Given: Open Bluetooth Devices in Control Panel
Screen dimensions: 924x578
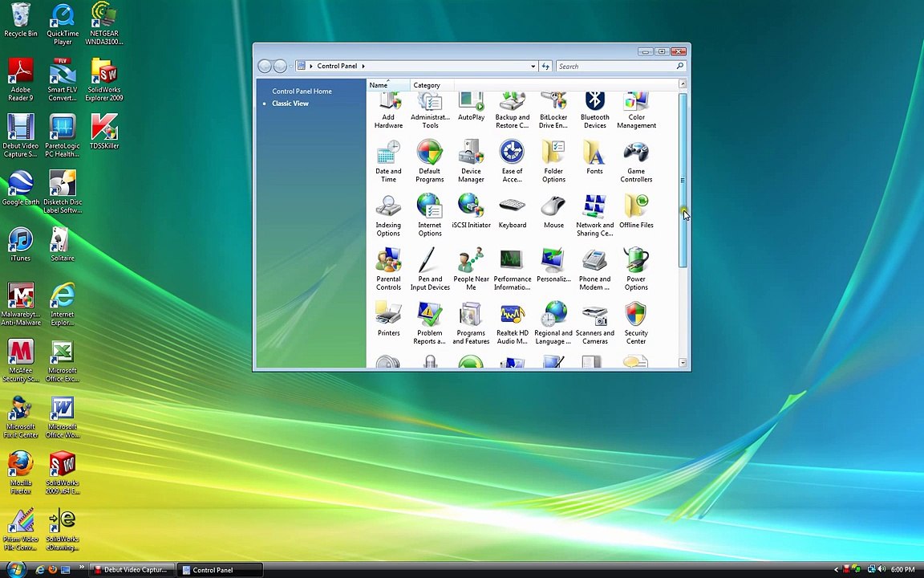Looking at the screenshot, I should (594, 109).
